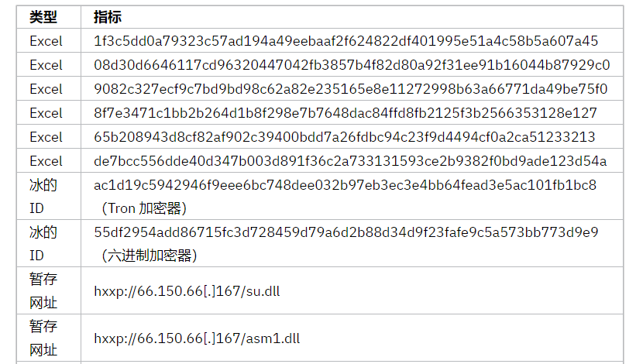
Task: Click the 类型 column header
Action: (43, 17)
